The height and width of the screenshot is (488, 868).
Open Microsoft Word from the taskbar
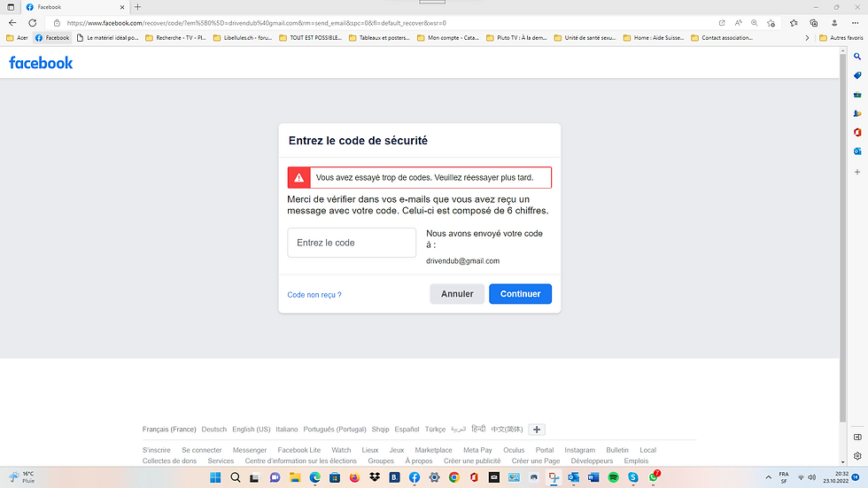point(593,477)
